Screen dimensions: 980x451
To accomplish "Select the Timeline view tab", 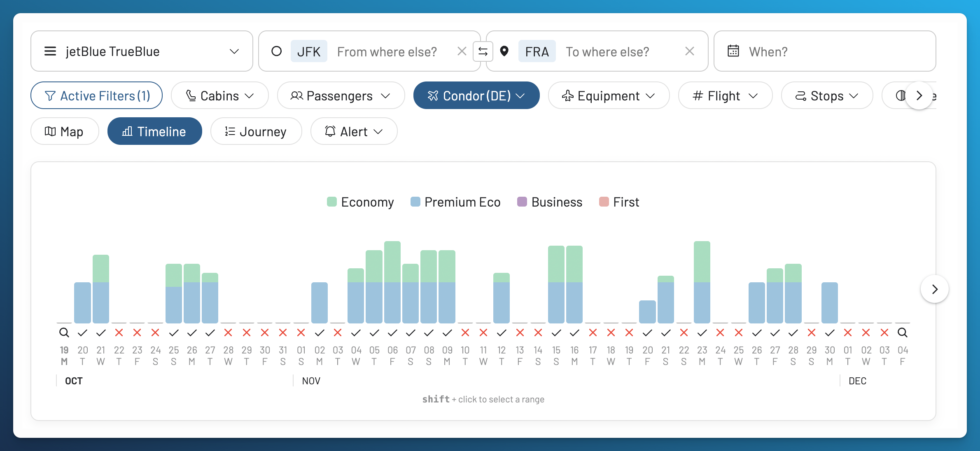I will pyautogui.click(x=154, y=131).
